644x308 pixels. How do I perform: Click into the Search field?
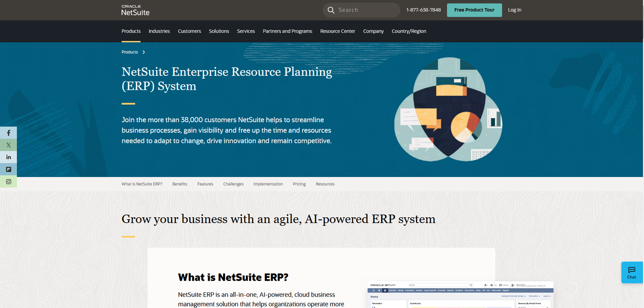pyautogui.click(x=361, y=10)
